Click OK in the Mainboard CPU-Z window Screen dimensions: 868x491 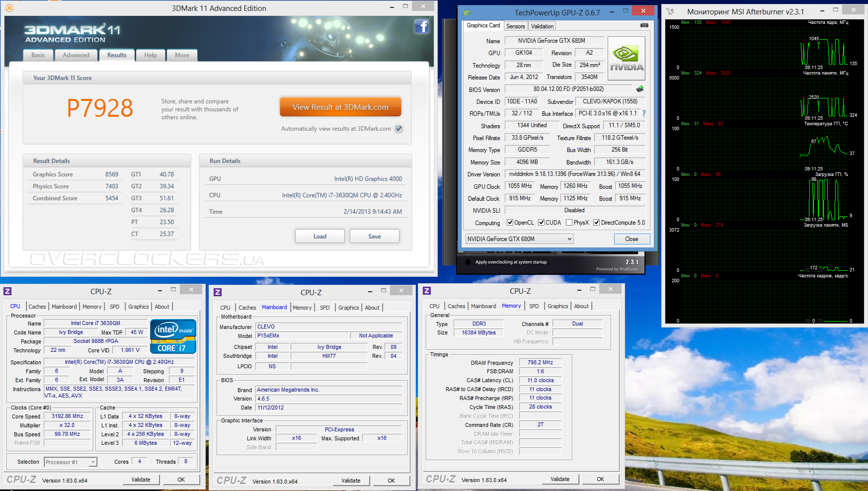(392, 481)
